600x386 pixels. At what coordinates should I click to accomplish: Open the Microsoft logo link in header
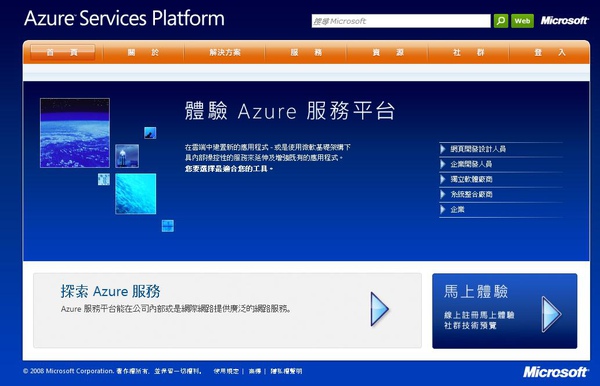[x=564, y=20]
